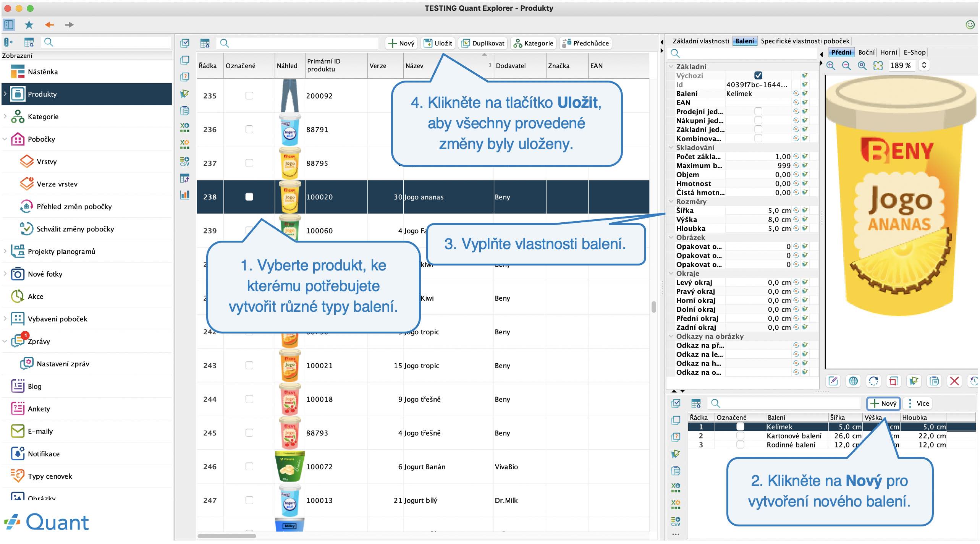
Task: Open Vrstvy under Pobočky
Action: point(47,162)
